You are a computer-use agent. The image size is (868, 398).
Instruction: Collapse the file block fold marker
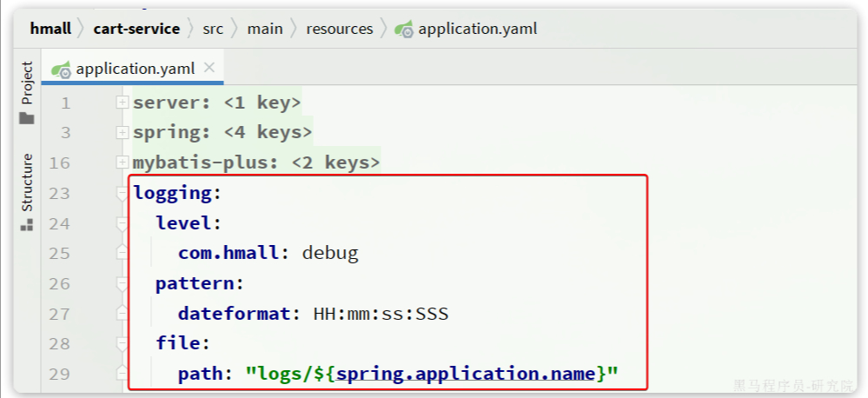point(122,344)
